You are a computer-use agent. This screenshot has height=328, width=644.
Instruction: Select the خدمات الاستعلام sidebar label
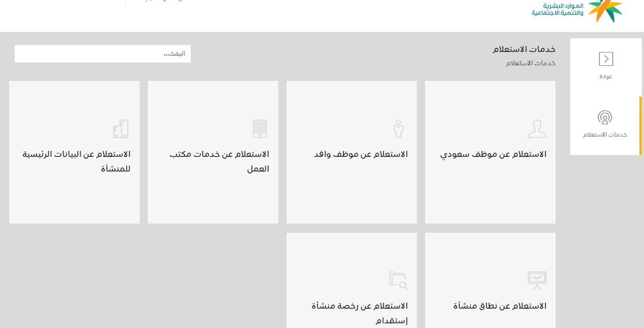tap(605, 135)
